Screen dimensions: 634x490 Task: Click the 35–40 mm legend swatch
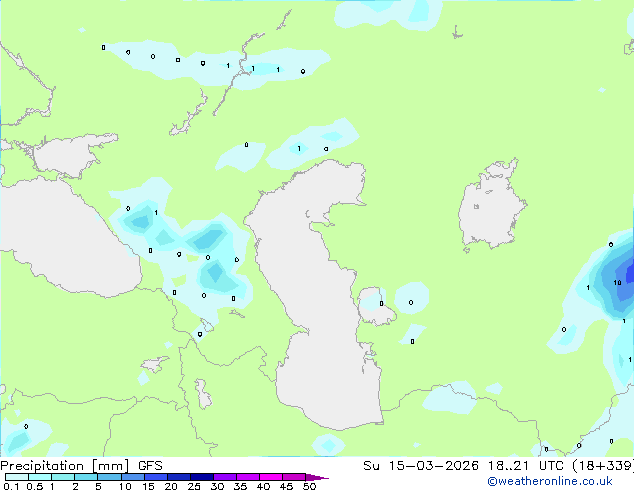247,477
